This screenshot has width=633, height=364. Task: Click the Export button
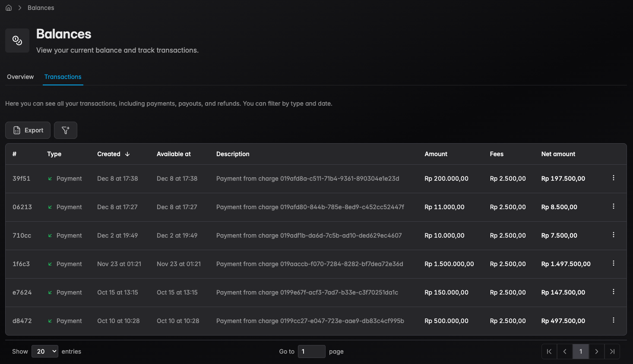(x=28, y=130)
